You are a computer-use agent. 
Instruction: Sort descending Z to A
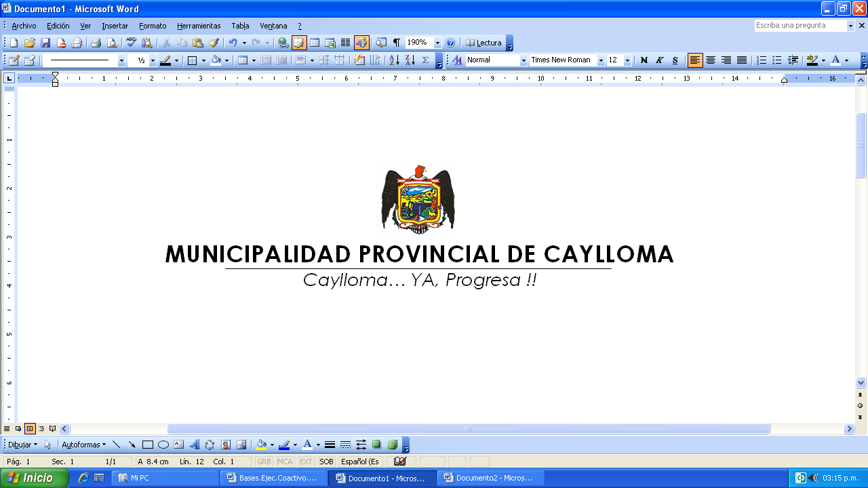click(410, 60)
